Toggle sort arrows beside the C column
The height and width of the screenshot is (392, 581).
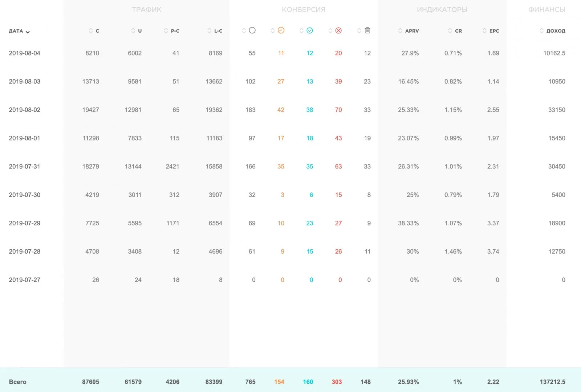[91, 31]
